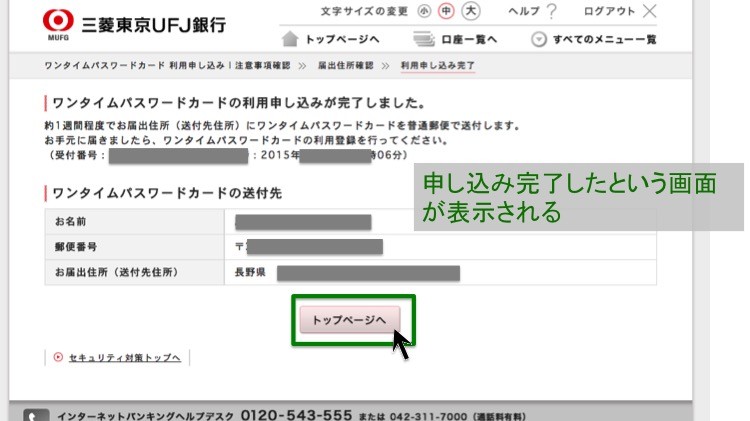Click the logout X icon
Image resolution: width=750 pixels, height=421 pixels.
649,11
